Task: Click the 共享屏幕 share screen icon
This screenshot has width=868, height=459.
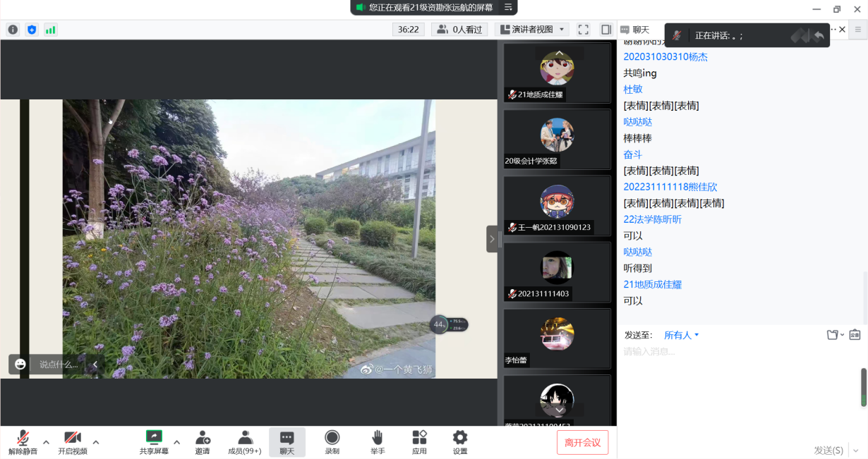Action: click(x=154, y=442)
